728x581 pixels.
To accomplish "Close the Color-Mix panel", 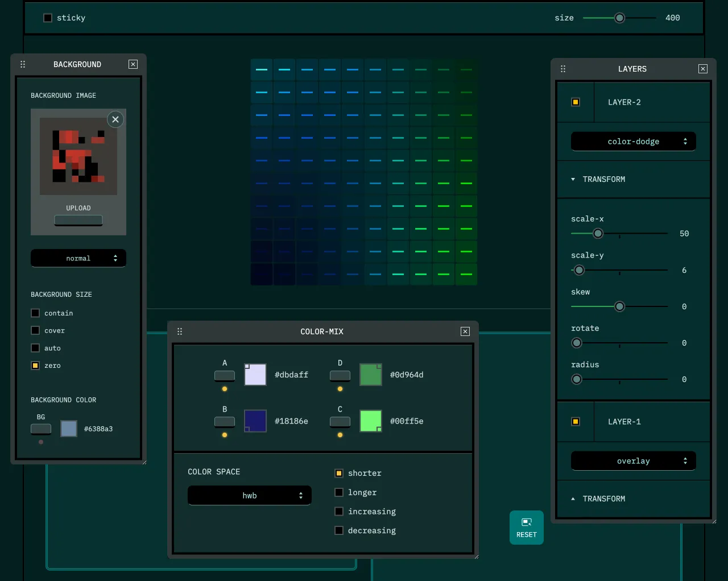I will [465, 331].
